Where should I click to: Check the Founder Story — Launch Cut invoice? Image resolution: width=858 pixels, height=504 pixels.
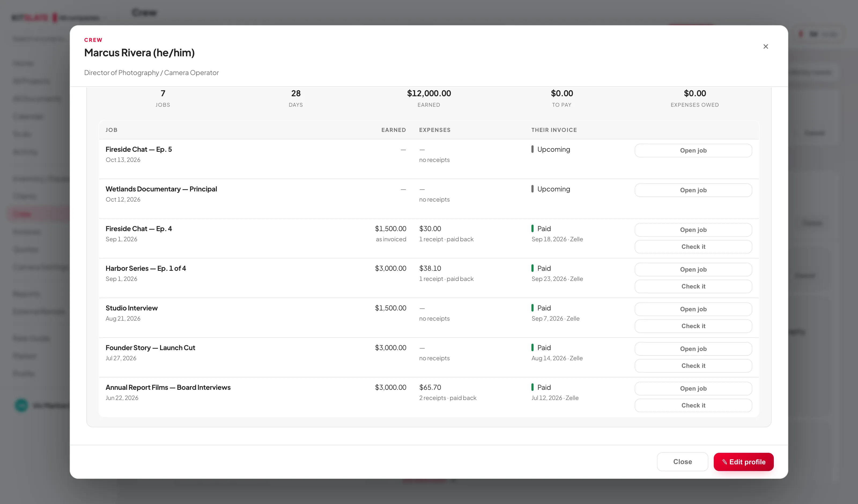coord(693,366)
